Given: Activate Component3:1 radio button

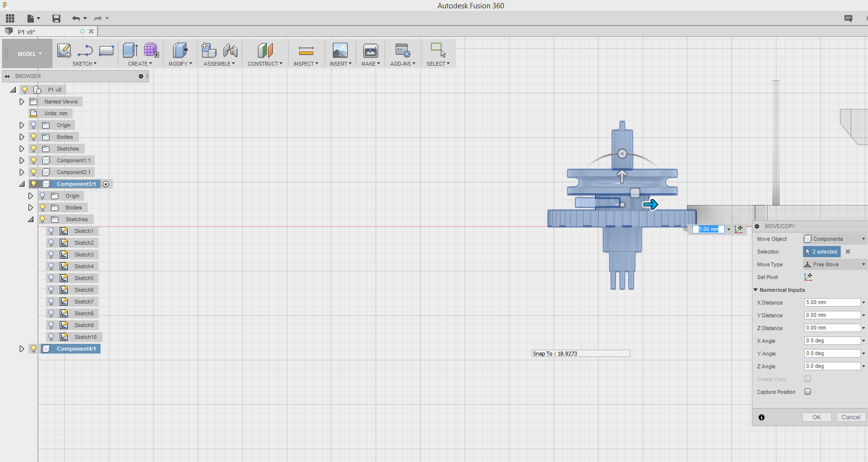Looking at the screenshot, I should [x=105, y=184].
